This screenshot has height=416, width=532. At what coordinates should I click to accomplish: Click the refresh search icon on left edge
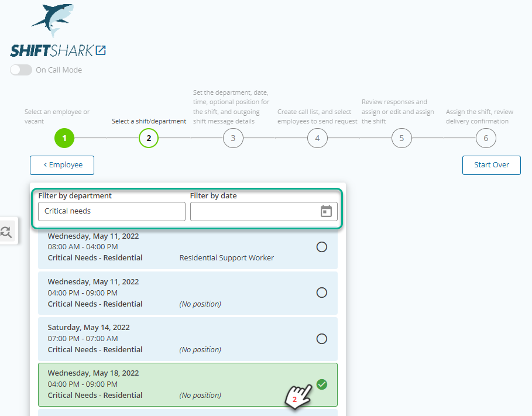(x=6, y=232)
